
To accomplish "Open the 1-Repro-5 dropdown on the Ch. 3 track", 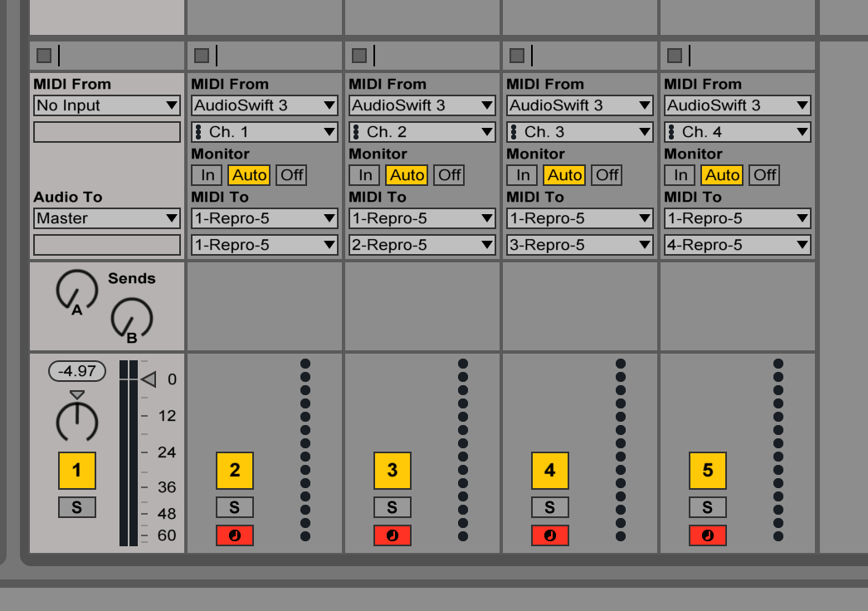I will 579,218.
